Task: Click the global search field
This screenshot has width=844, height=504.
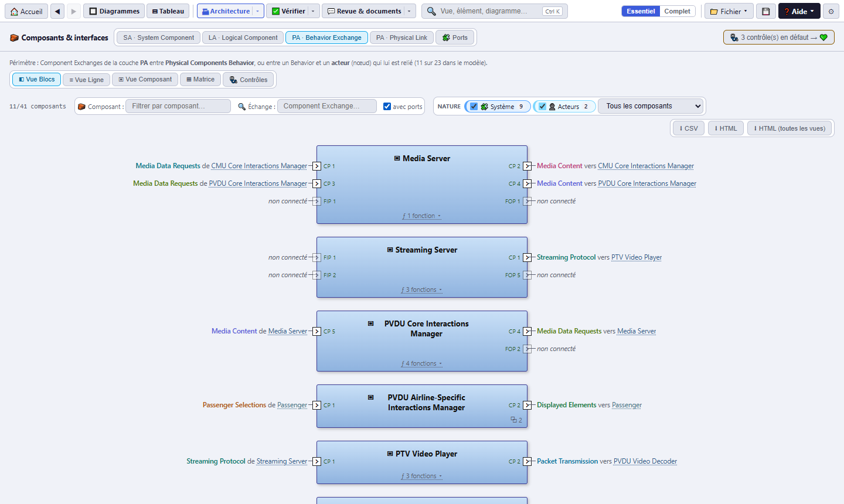Action: pos(494,11)
